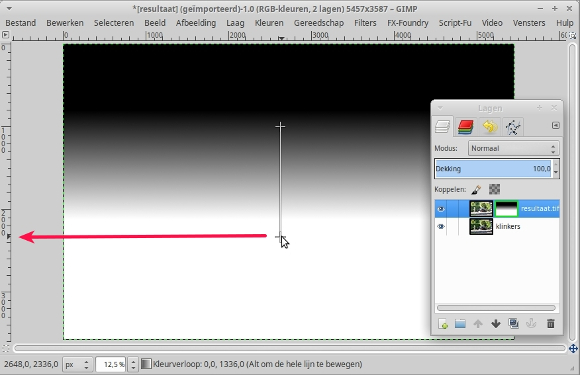
Task: Toggle lock alpha channel checker icon
Action: click(x=494, y=189)
